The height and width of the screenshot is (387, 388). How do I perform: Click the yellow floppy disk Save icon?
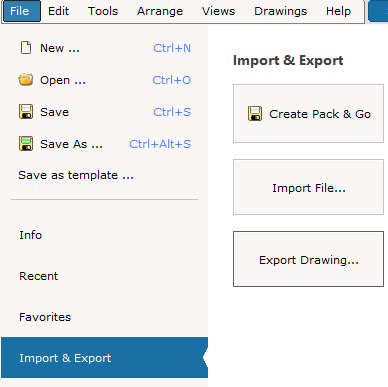[x=26, y=112]
